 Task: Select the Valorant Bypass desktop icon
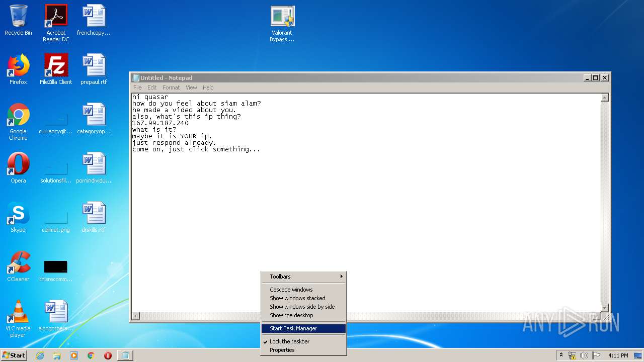[282, 24]
